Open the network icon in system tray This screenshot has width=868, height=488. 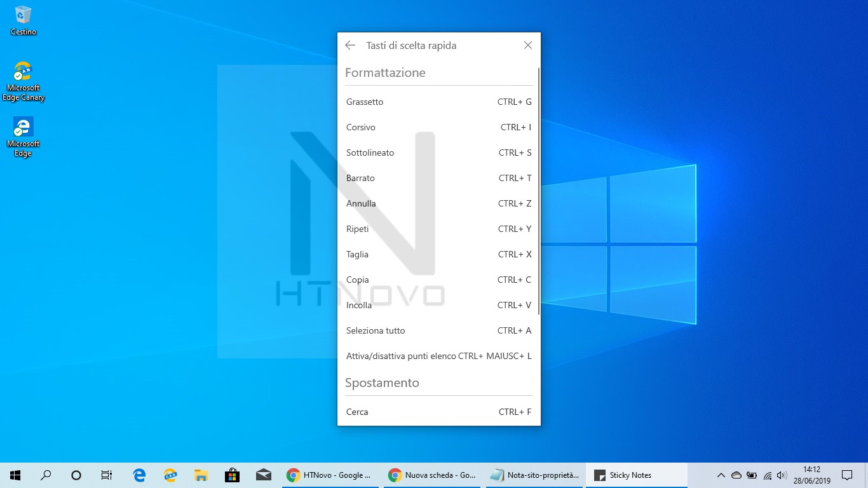point(766,475)
